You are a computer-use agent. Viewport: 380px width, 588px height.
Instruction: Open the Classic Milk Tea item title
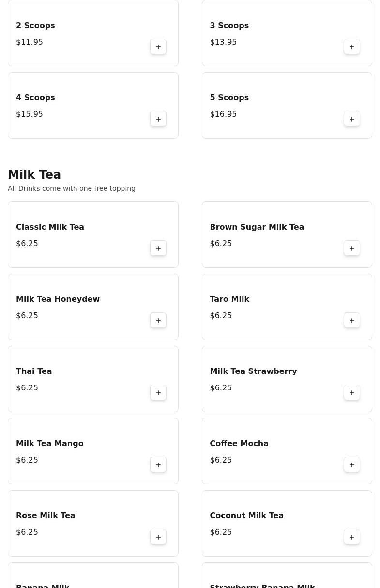pos(50,227)
